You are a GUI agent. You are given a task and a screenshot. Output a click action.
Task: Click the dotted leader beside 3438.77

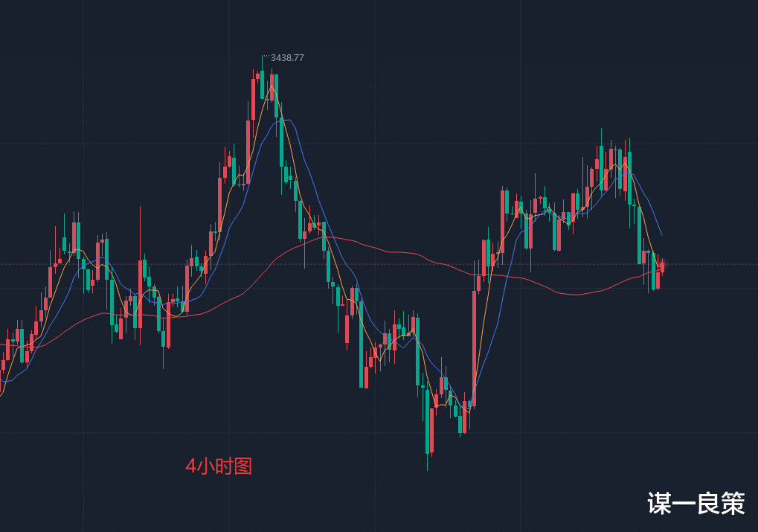coord(266,57)
